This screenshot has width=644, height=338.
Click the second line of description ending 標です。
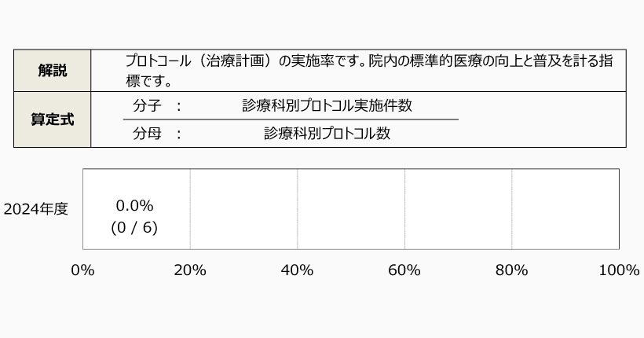[148, 80]
